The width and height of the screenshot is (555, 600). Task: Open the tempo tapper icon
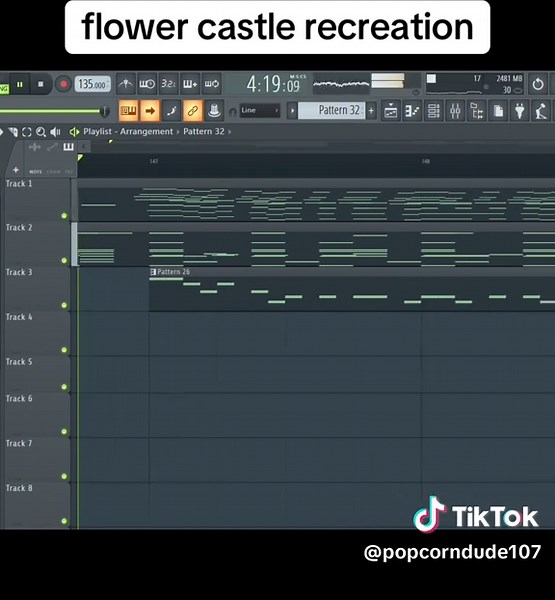click(541, 111)
